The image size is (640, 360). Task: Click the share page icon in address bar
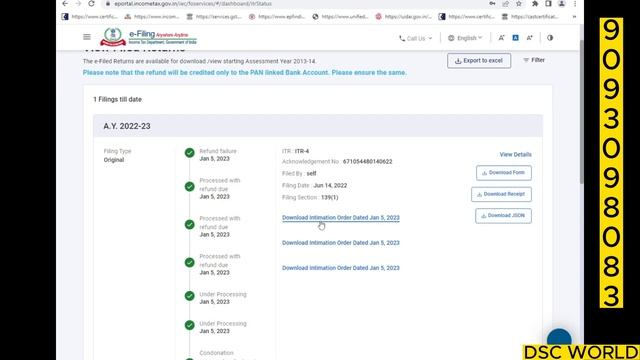click(x=506, y=4)
